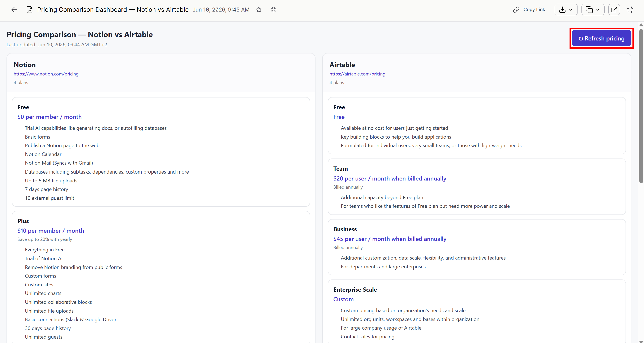Click the vertical scrollbar thumb
644x343 pixels.
[x=641, y=106]
